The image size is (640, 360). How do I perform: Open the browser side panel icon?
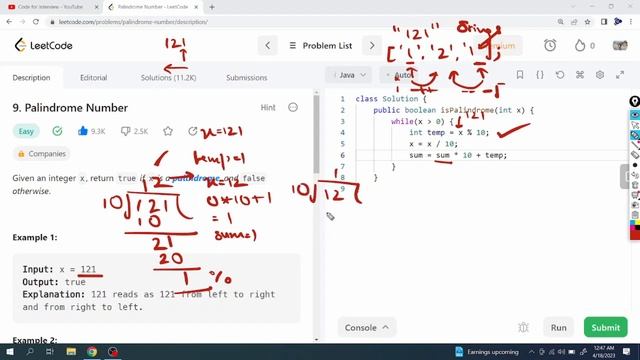[x=604, y=22]
